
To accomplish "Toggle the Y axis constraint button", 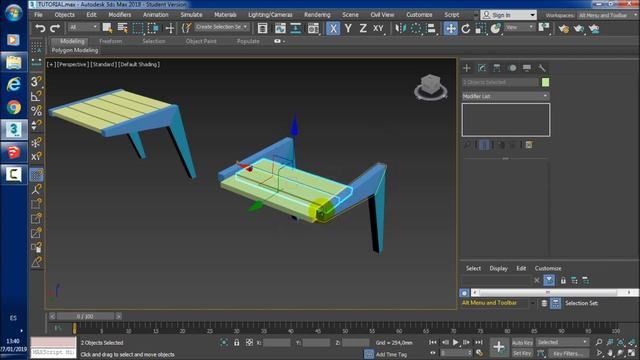I will pyautogui.click(x=348, y=28).
